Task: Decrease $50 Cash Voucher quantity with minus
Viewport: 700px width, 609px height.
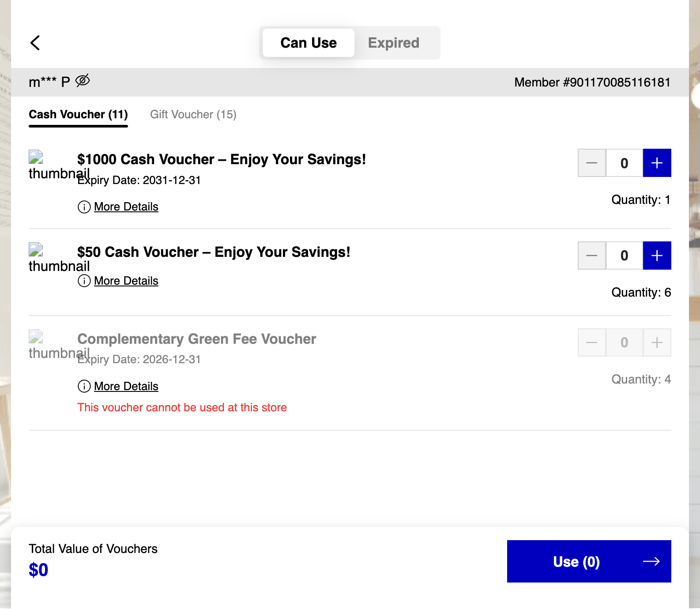Action: [592, 256]
